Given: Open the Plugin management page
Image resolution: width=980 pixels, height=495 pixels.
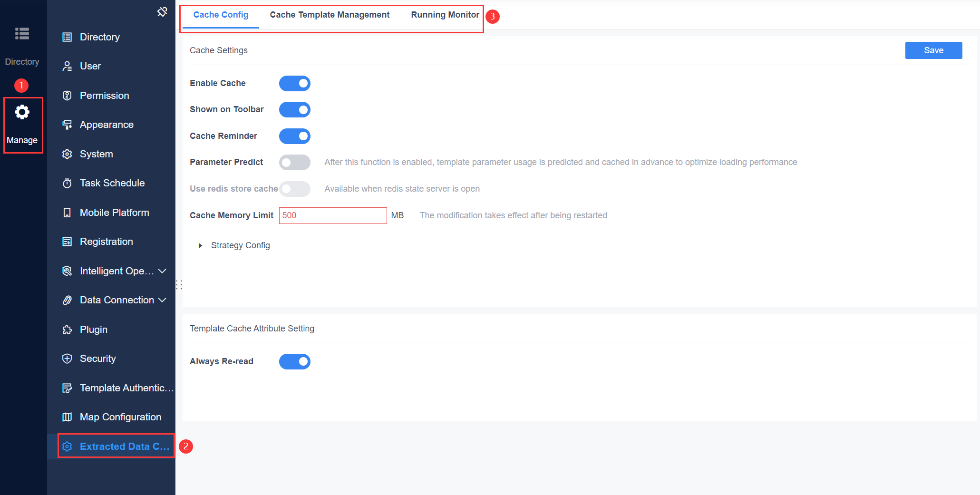Looking at the screenshot, I should click(x=94, y=330).
